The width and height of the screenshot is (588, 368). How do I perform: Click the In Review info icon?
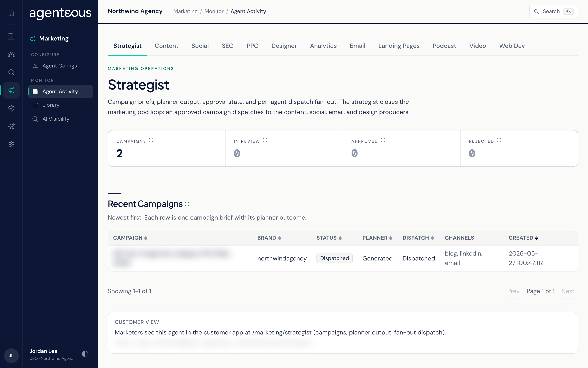[x=265, y=140]
